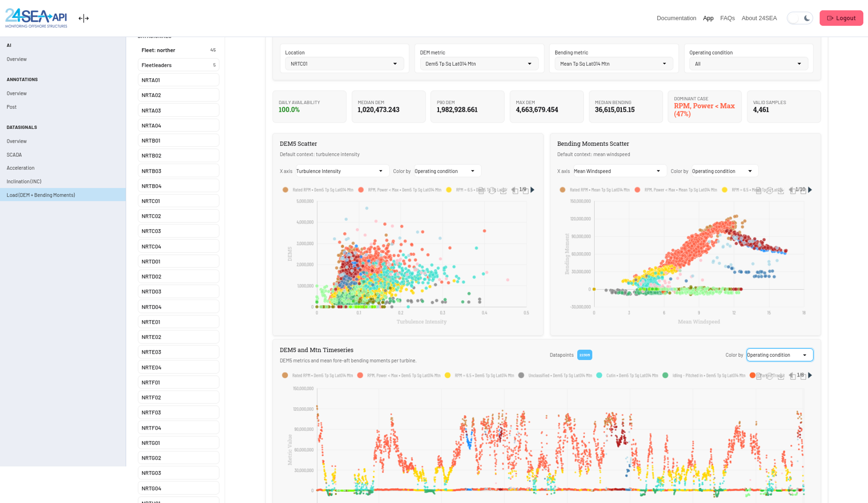Toggle RPM, Power < Max in Bending Moments legend
The width and height of the screenshot is (868, 503).
tap(675, 190)
